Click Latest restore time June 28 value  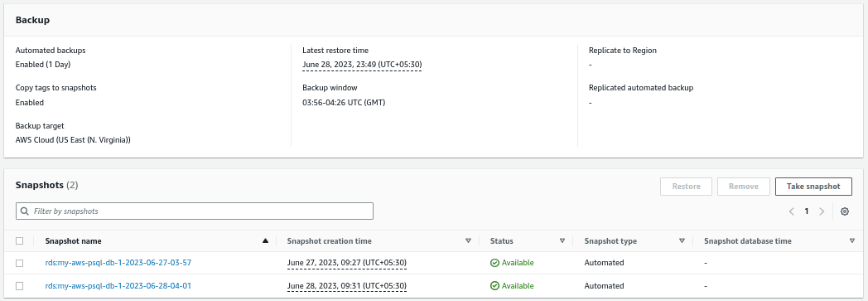pos(362,65)
